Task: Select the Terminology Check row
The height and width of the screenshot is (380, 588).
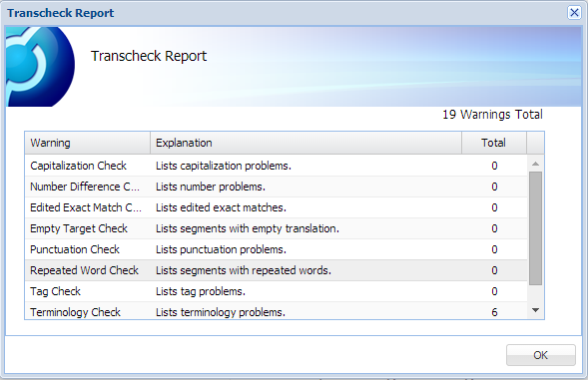Action: (x=276, y=311)
